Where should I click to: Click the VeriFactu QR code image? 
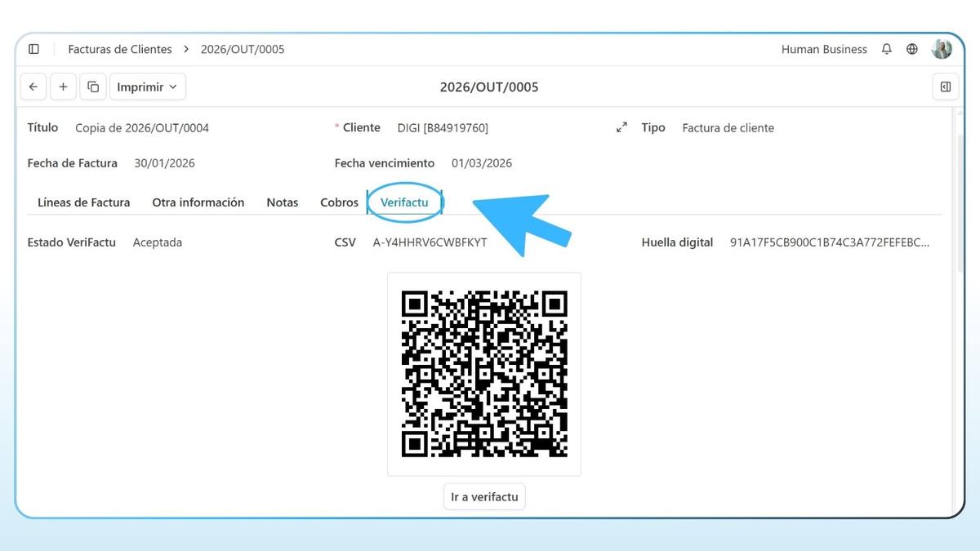click(484, 374)
